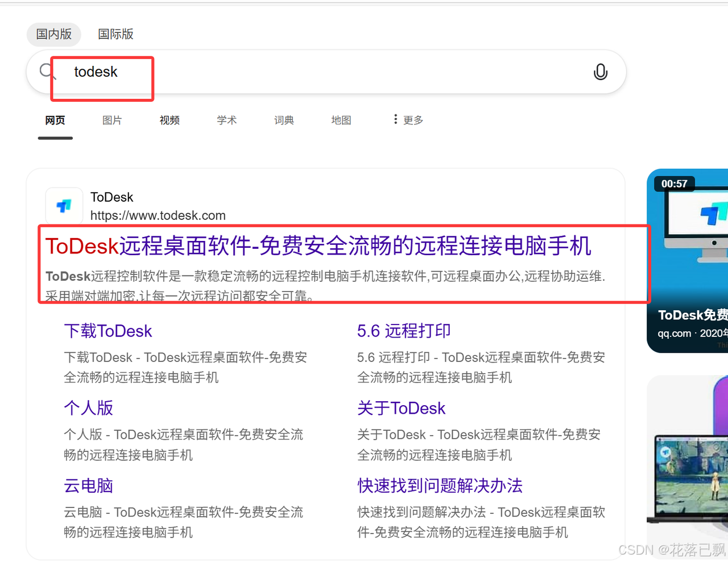This screenshot has height=562, width=728.
Task: Switch to the 图片 tab
Action: pos(112,120)
